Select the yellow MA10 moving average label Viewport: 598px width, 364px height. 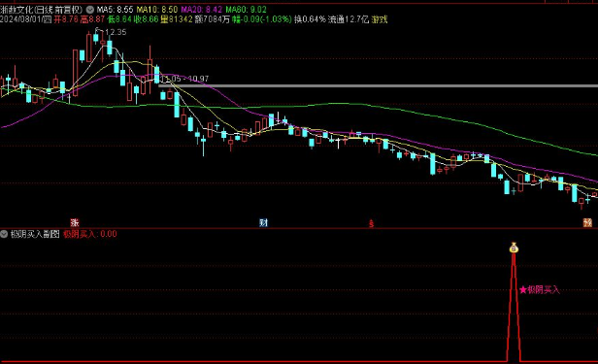click(x=157, y=10)
